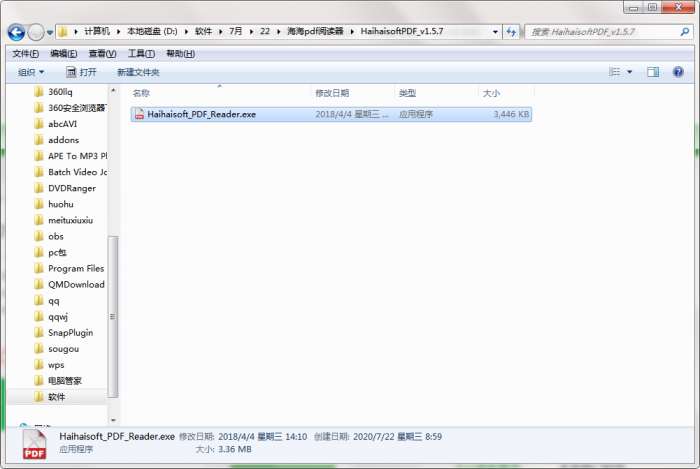Select 22 in the address path
The width and height of the screenshot is (700, 469).
pos(265,31)
